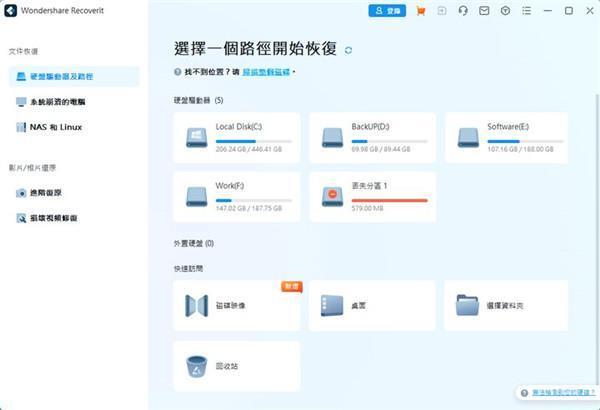The image size is (600, 410).
Task: Click the video repair magnifier icon
Action: click(21, 218)
